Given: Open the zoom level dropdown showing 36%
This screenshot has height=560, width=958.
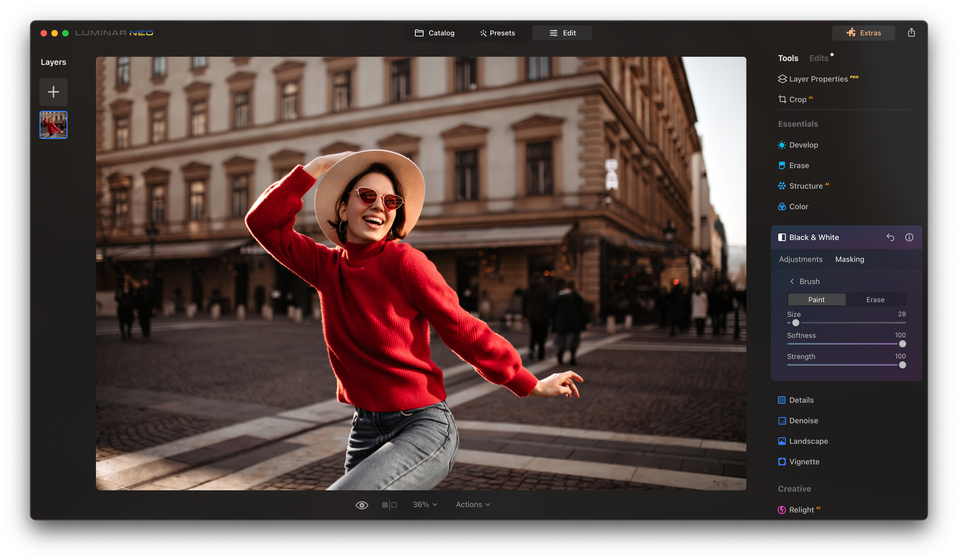Looking at the screenshot, I should coord(424,505).
